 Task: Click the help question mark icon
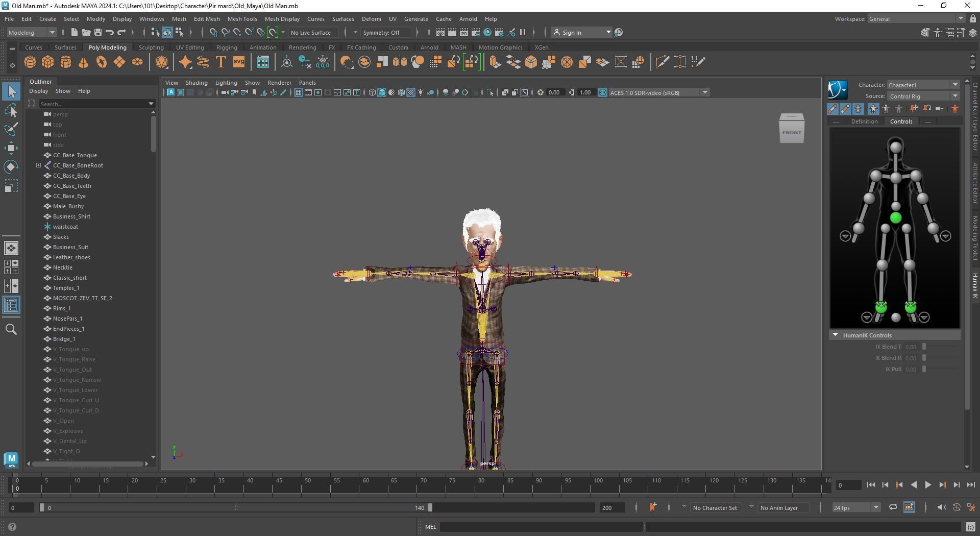pyautogui.click(x=12, y=527)
